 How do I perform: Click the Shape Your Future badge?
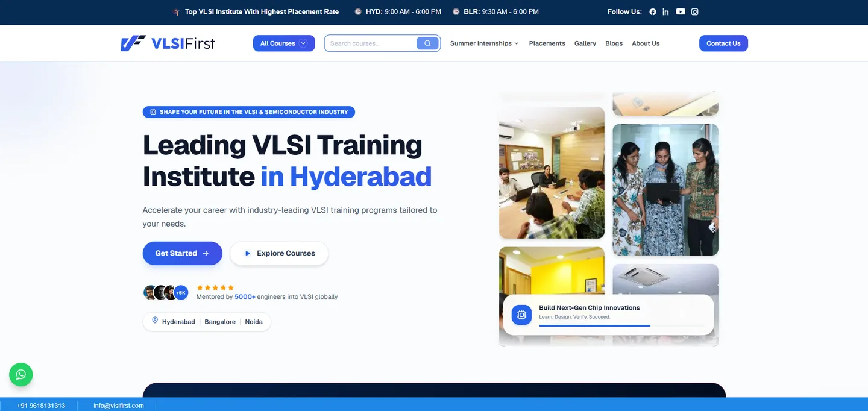click(249, 112)
